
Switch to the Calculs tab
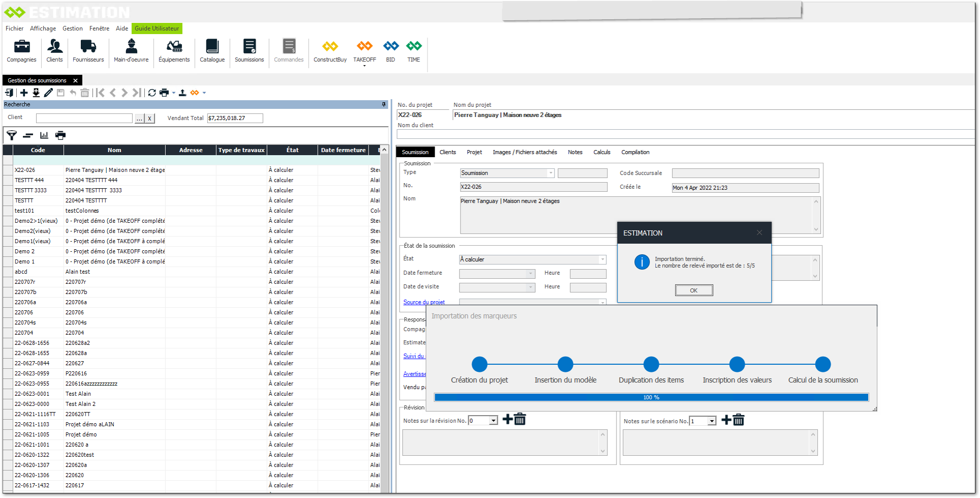(x=602, y=152)
